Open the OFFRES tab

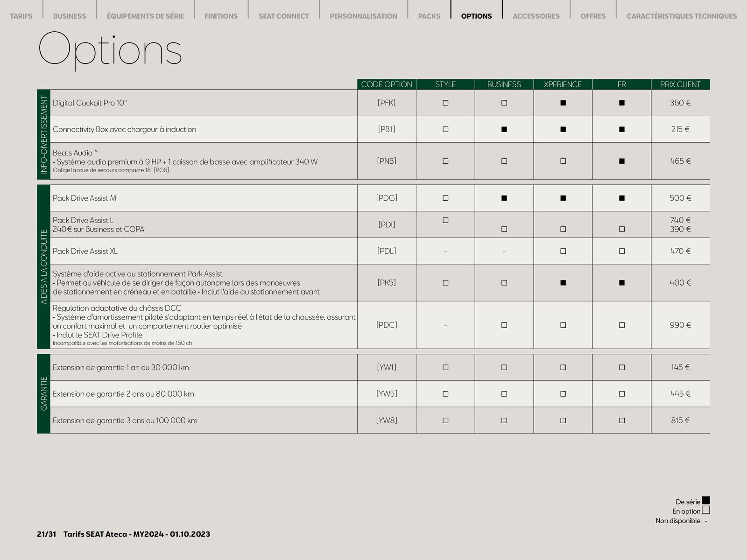point(593,16)
